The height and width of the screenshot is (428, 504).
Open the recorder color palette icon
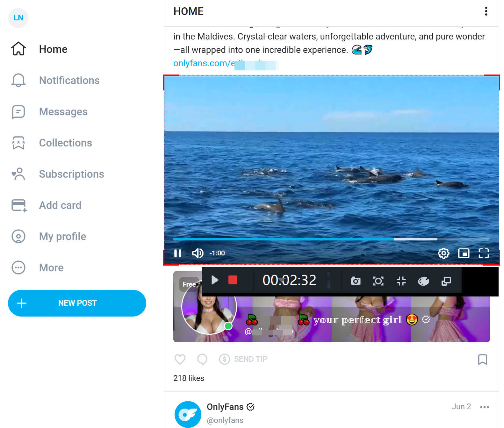pos(423,281)
